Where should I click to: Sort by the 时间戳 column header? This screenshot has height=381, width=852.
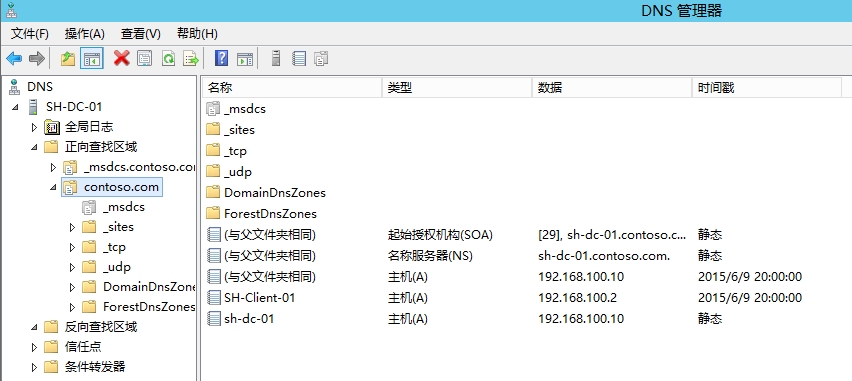pos(767,88)
